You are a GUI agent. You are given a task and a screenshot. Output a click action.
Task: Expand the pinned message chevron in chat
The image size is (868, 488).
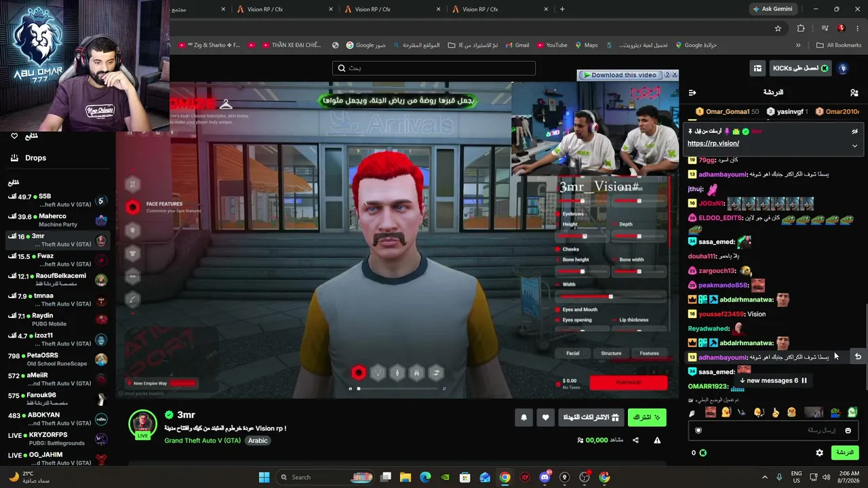pos(854,145)
